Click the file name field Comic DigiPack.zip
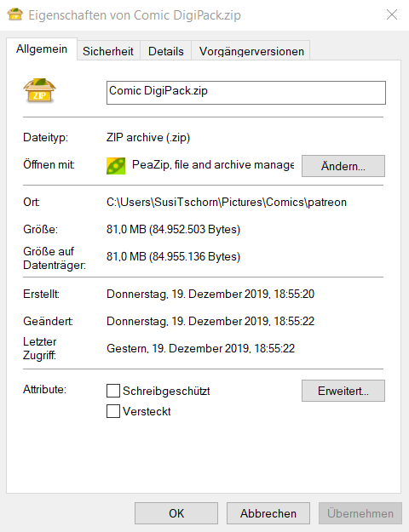The width and height of the screenshot is (409, 532). [x=246, y=93]
